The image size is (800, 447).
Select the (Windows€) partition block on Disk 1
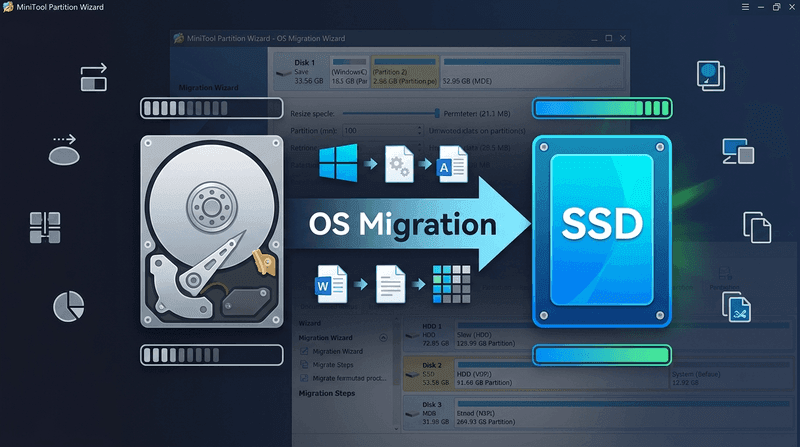(349, 71)
